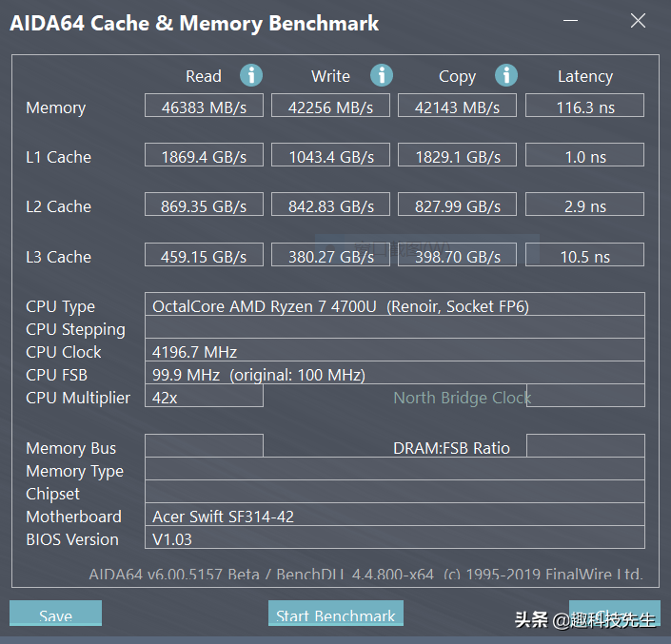Screen dimensions: 671x644
Task: Click the Memory Read 46383 MB/s field
Action: pos(204,107)
